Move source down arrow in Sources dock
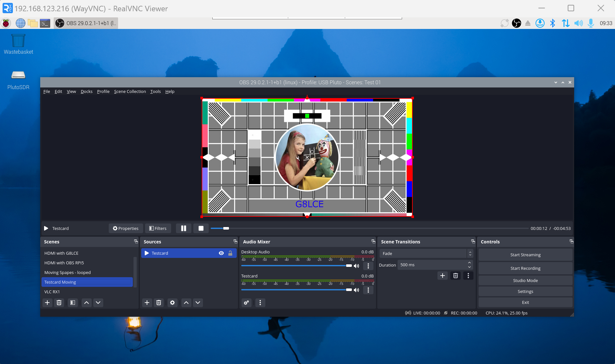The image size is (615, 364). click(198, 303)
